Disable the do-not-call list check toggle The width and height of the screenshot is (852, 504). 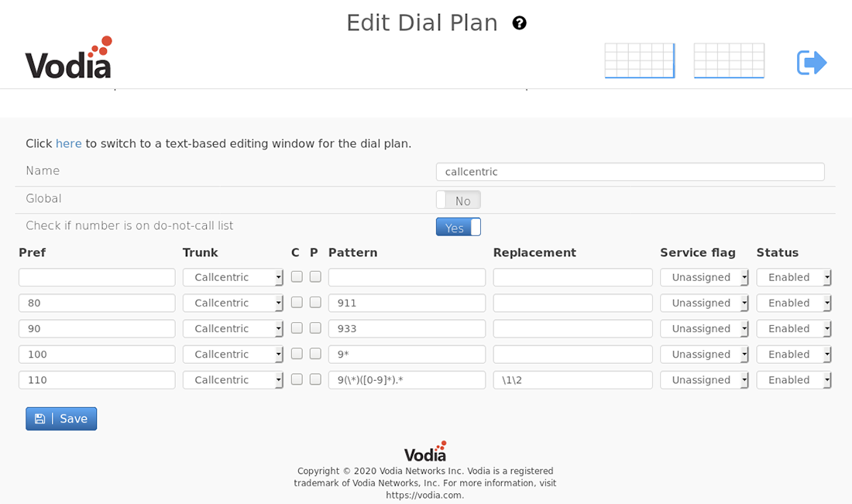458,227
